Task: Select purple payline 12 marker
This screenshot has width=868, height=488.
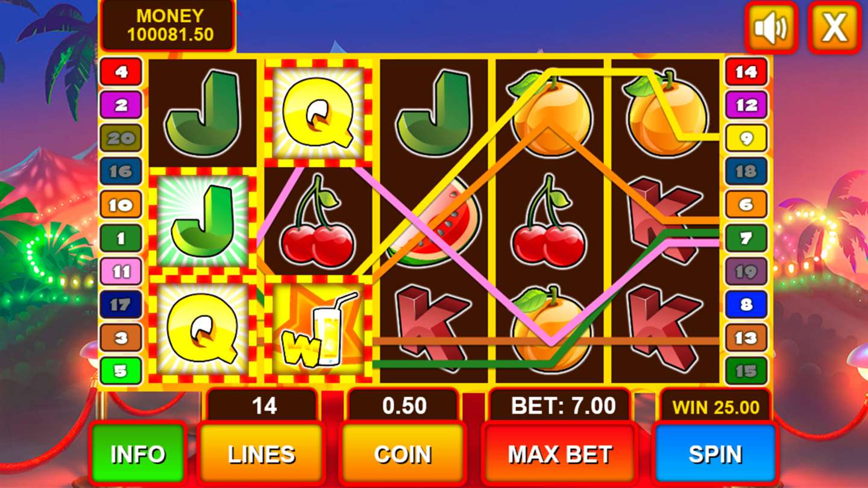Action: (x=746, y=105)
